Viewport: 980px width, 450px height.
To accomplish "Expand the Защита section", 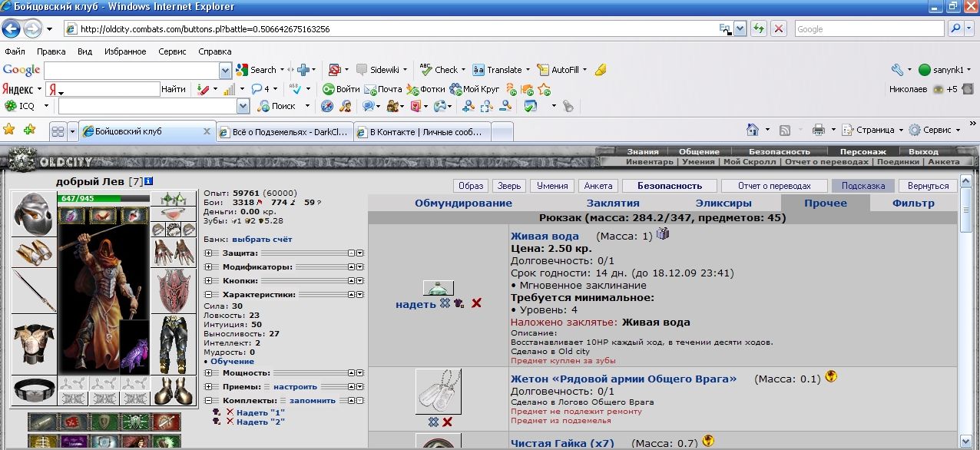I will (208, 253).
